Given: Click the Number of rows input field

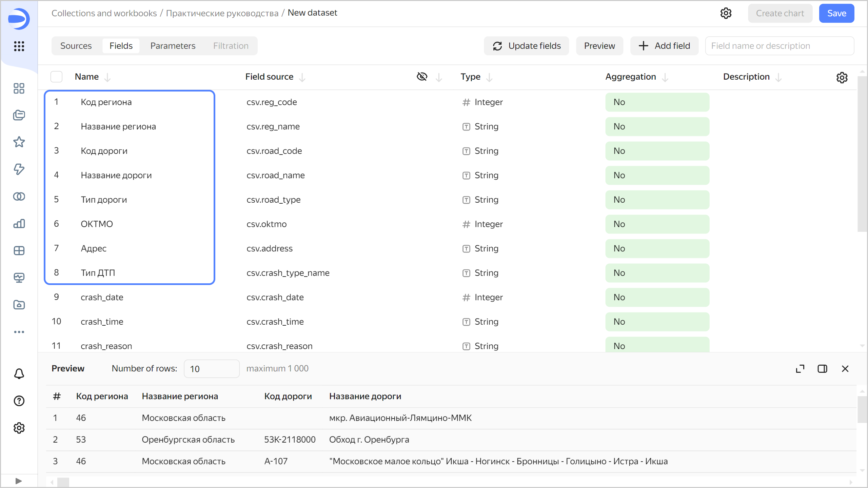Looking at the screenshot, I should click(x=211, y=369).
